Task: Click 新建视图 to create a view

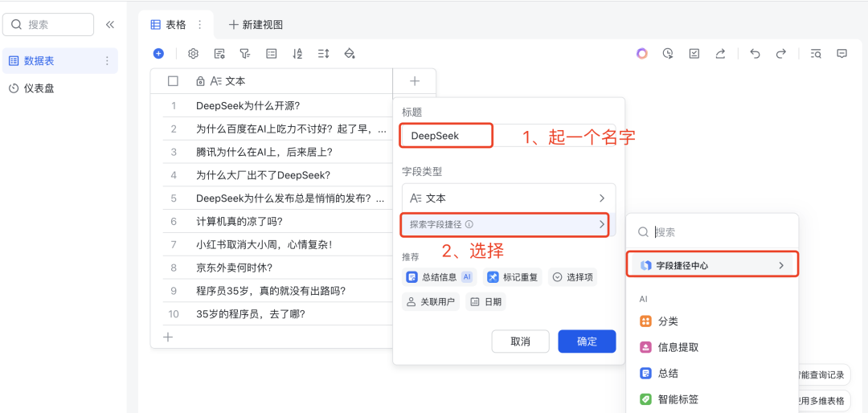Action: pyautogui.click(x=256, y=24)
